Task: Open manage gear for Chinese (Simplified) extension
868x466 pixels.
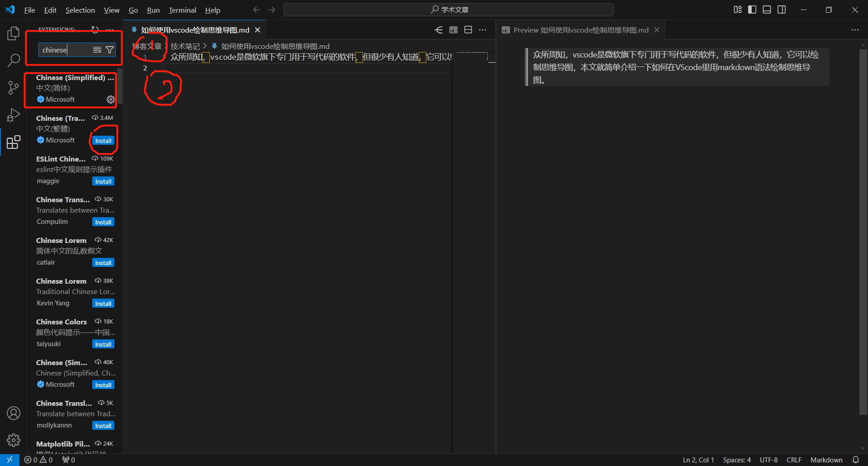Action: pos(110,100)
